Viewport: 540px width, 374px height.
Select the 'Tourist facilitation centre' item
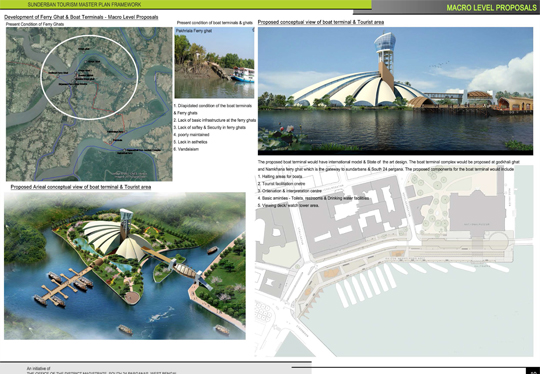(281, 184)
